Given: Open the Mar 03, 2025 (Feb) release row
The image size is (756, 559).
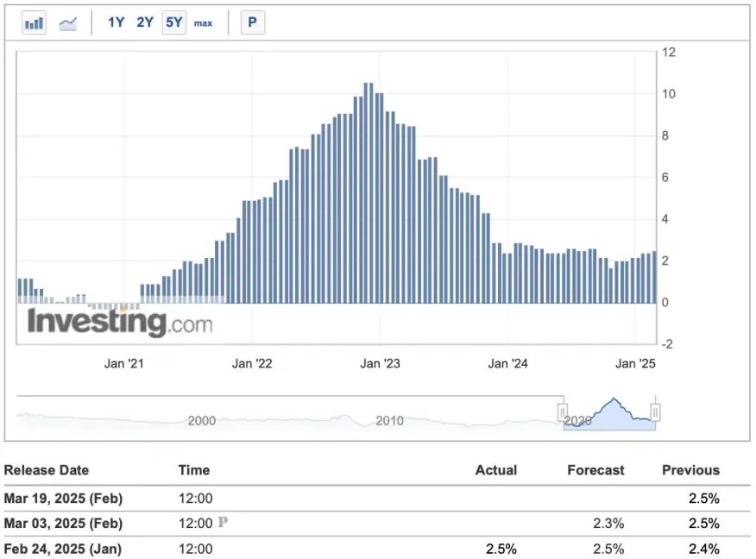Looking at the screenshot, I should click(x=62, y=524).
